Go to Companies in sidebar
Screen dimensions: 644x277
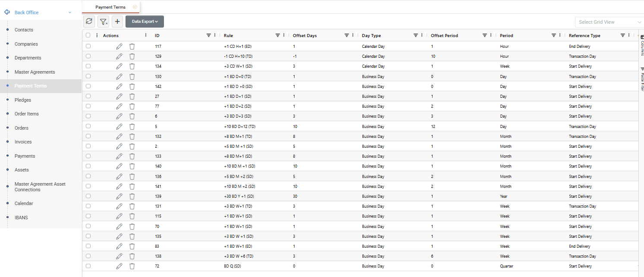pyautogui.click(x=26, y=44)
